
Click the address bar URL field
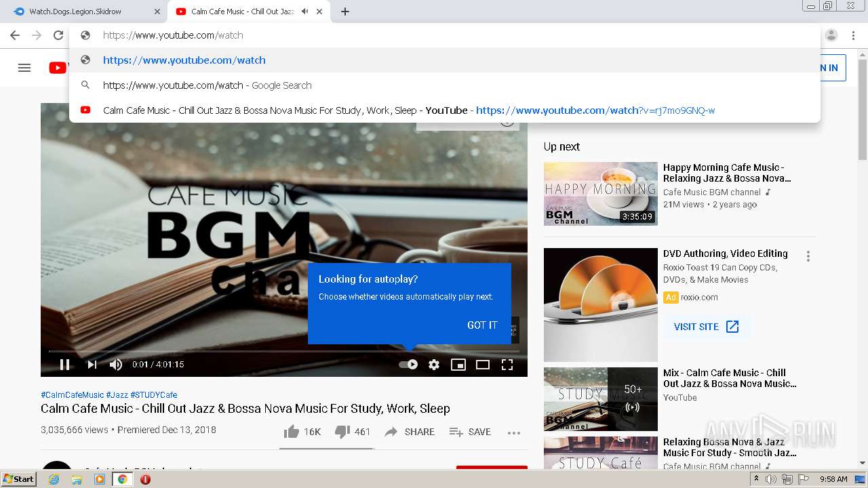tap(444, 35)
